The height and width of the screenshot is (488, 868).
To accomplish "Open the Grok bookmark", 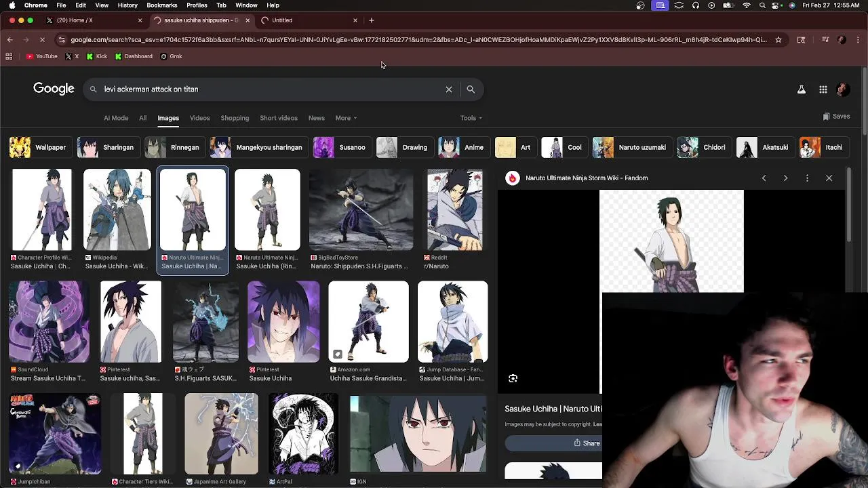I will tap(171, 56).
